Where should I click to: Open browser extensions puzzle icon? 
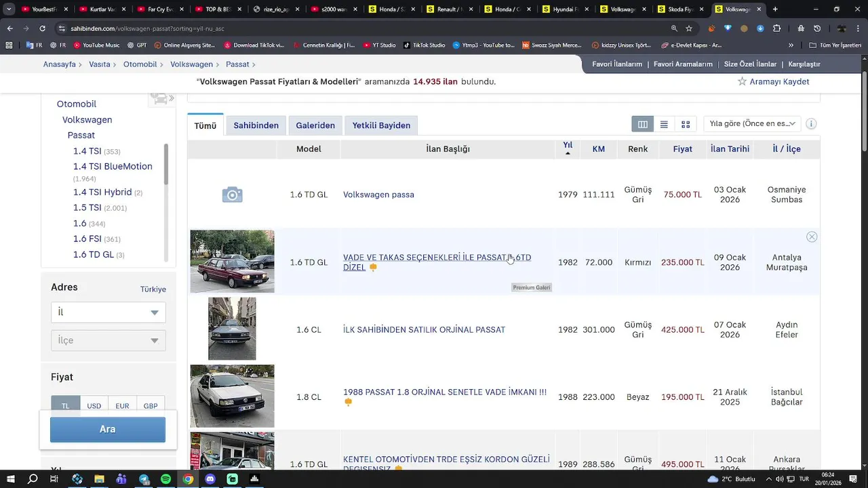[776, 28]
